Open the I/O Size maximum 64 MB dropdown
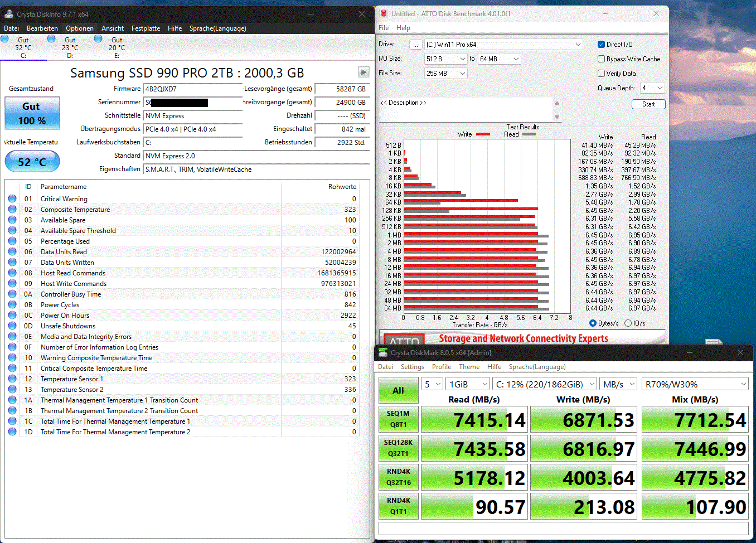Viewport: 756px width, 543px height. coord(499,59)
